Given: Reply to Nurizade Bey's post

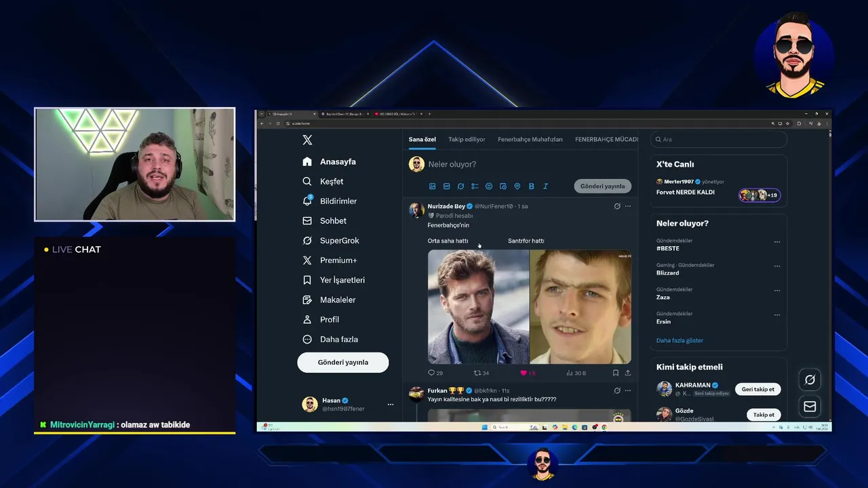Looking at the screenshot, I should tap(435, 373).
